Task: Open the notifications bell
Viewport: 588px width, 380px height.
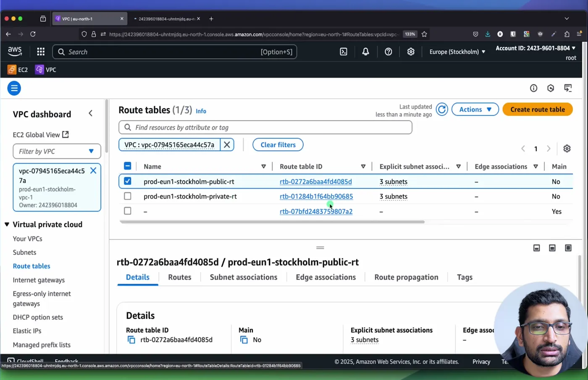Action: 366,52
